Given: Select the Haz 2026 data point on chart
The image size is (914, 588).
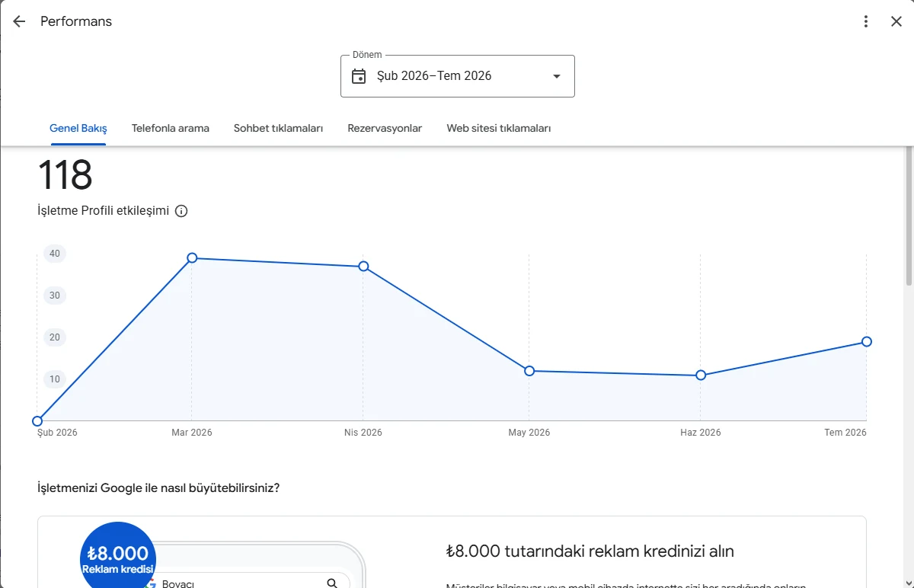Looking at the screenshot, I should (701, 375).
